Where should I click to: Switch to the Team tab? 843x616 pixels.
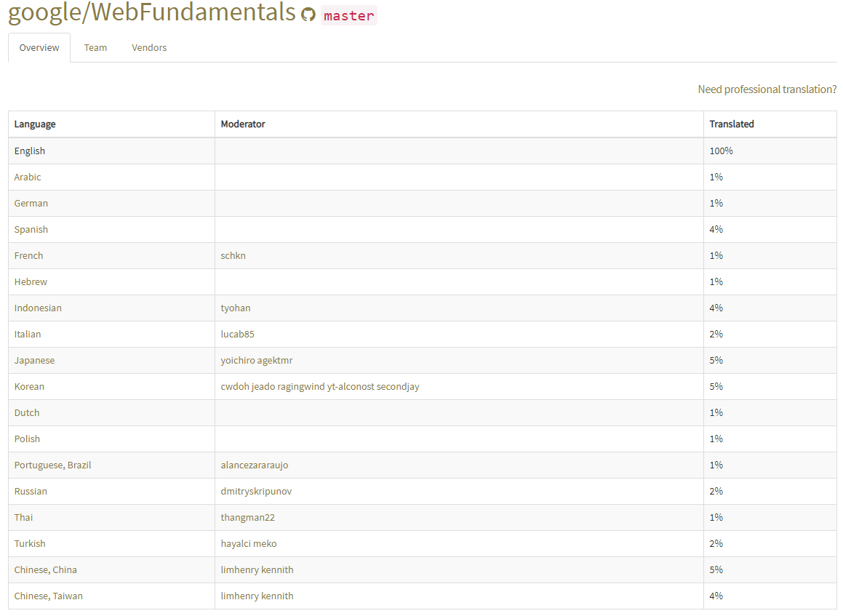point(95,48)
